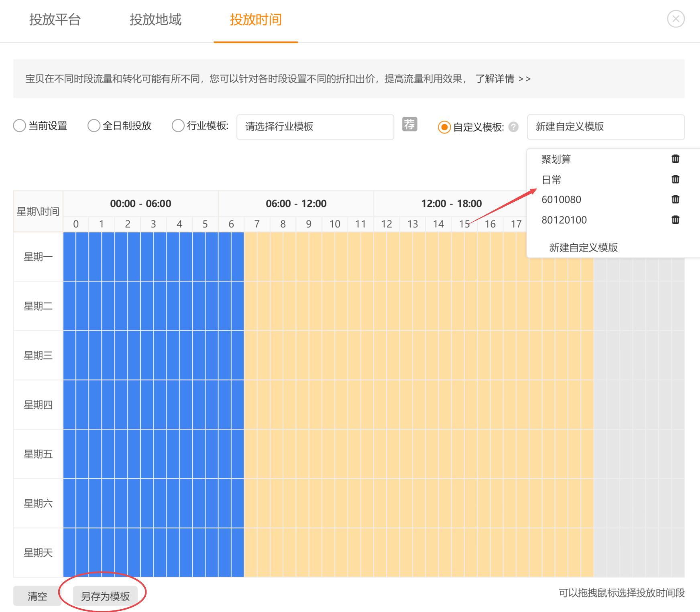This screenshot has height=612, width=700.
Task: Close the settings dialog
Action: [x=676, y=18]
